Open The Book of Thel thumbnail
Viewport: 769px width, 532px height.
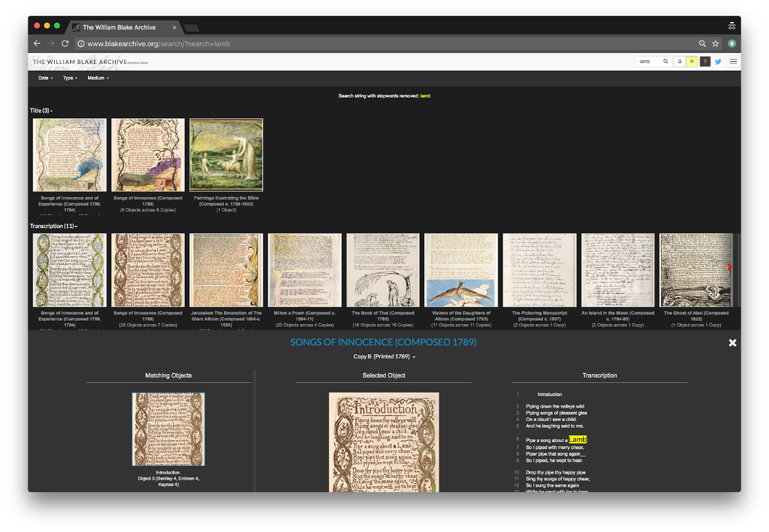[x=383, y=270]
